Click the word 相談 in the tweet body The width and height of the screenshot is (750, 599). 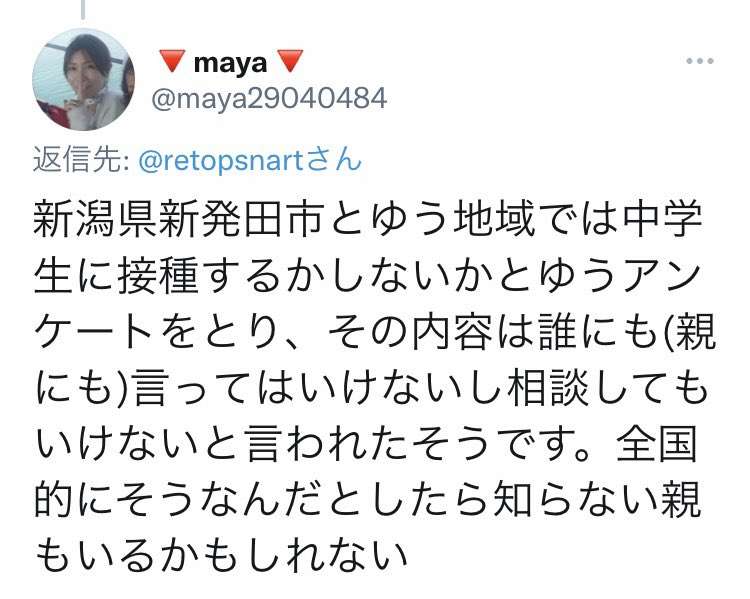pos(548,388)
